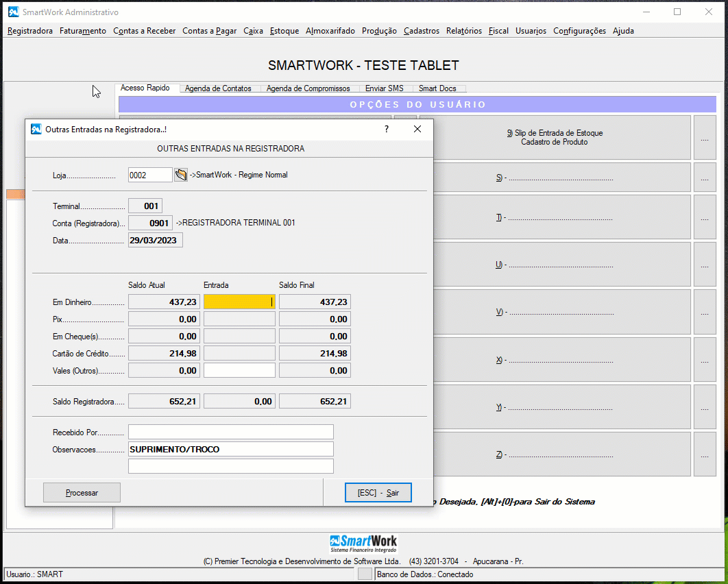The width and height of the screenshot is (728, 584).
Task: Click the Em Cheque(s) Entrada field
Action: 239,336
